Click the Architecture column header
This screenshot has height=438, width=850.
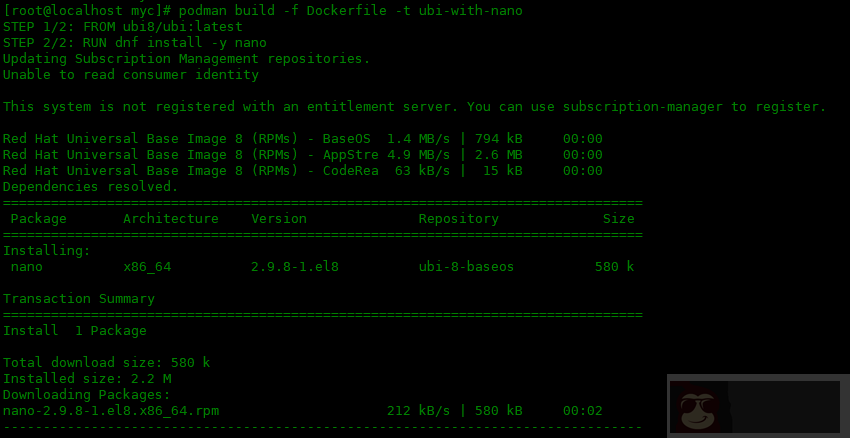[170, 219]
